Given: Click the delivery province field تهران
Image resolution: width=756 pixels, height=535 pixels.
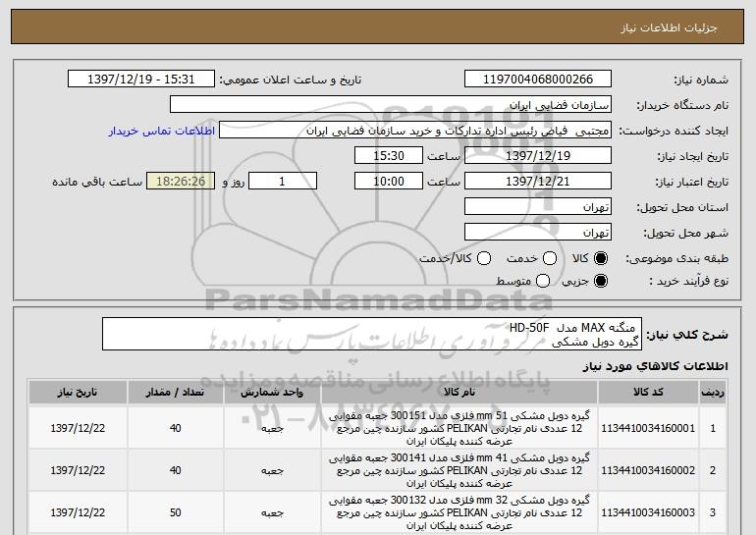Looking at the screenshot, I should 538,207.
